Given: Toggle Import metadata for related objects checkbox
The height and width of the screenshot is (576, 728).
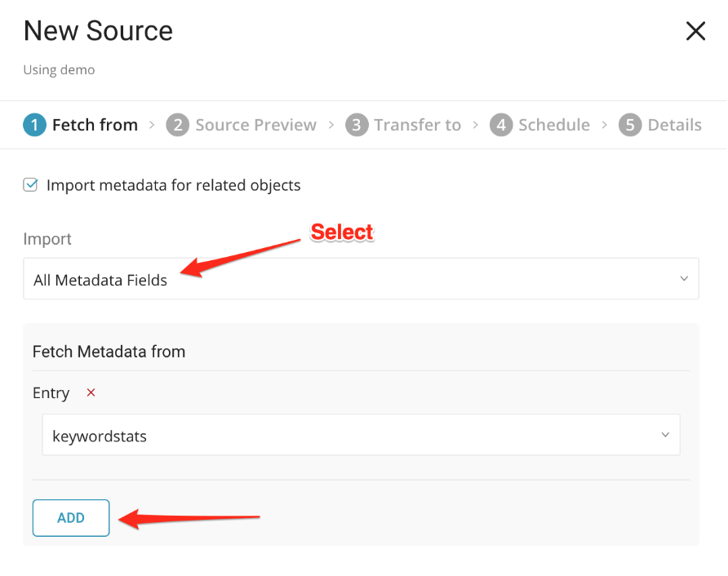Looking at the screenshot, I should tap(31, 185).
